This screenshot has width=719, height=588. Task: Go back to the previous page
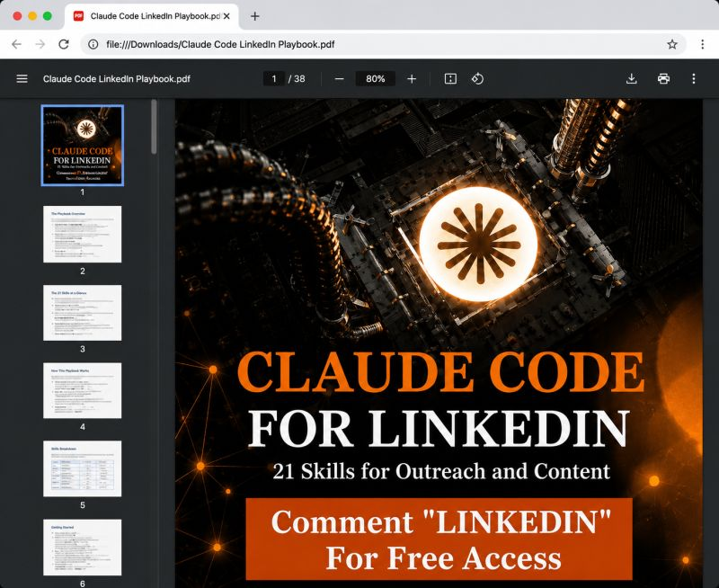[16, 44]
